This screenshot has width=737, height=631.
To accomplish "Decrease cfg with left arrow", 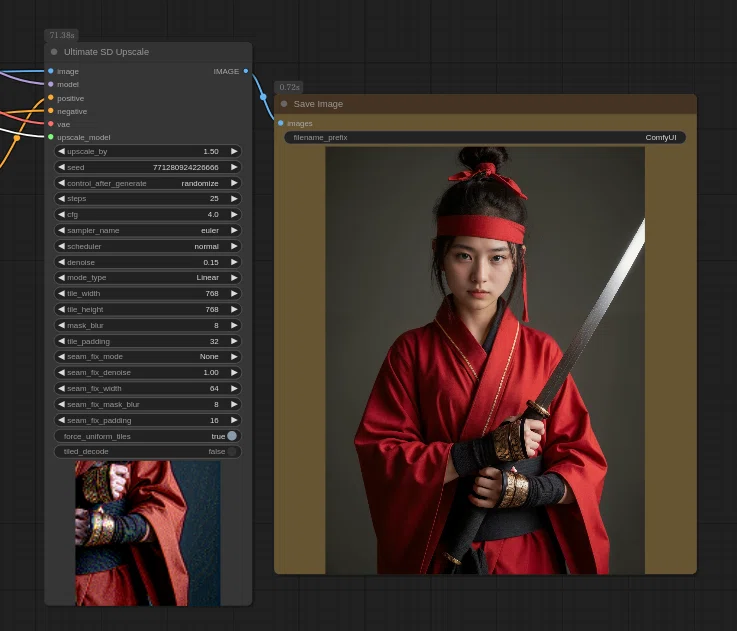I will [x=62, y=214].
